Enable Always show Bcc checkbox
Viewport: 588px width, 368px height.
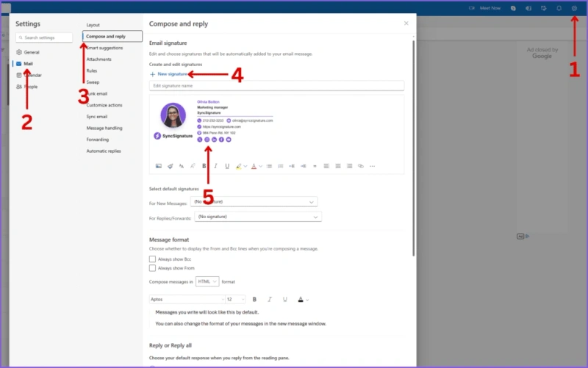152,259
